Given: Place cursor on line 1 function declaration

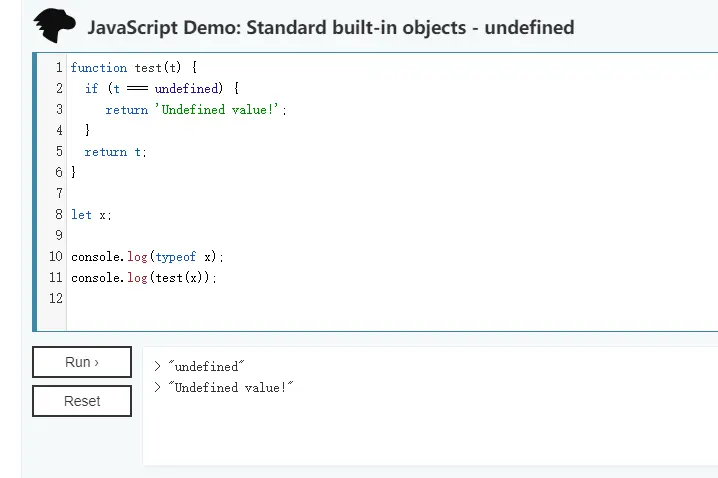Looking at the screenshot, I should tap(134, 68).
